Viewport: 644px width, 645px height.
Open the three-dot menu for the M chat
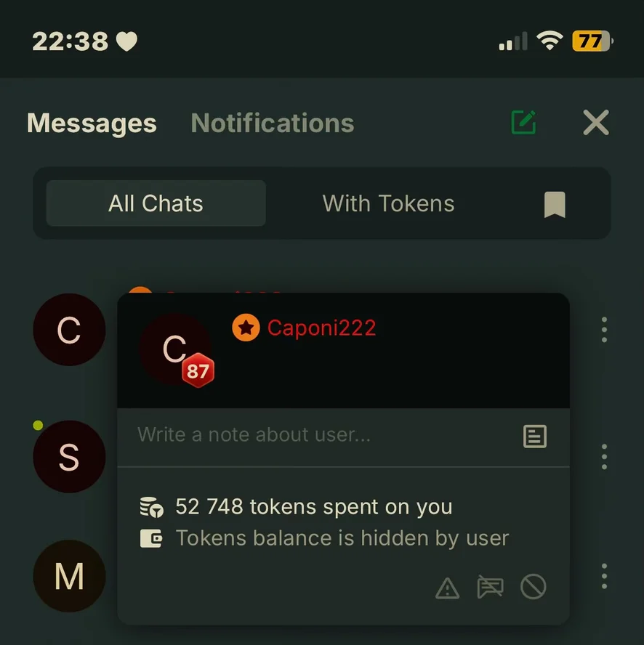tap(604, 576)
